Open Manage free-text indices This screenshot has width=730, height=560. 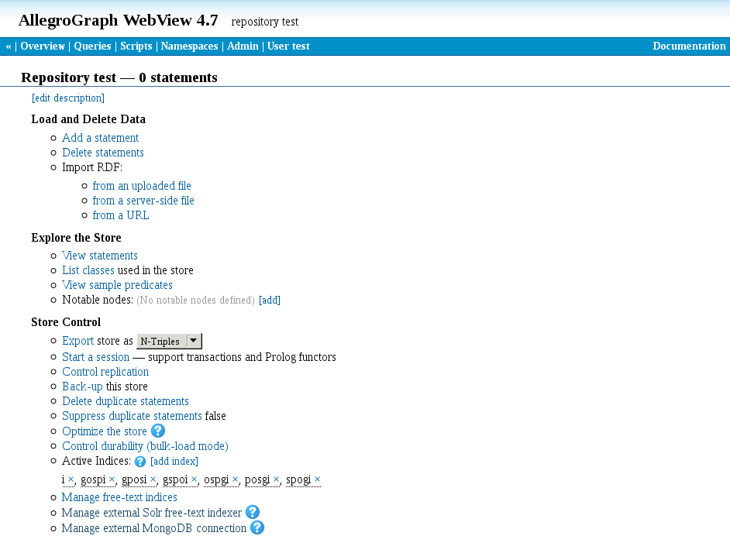(x=119, y=497)
